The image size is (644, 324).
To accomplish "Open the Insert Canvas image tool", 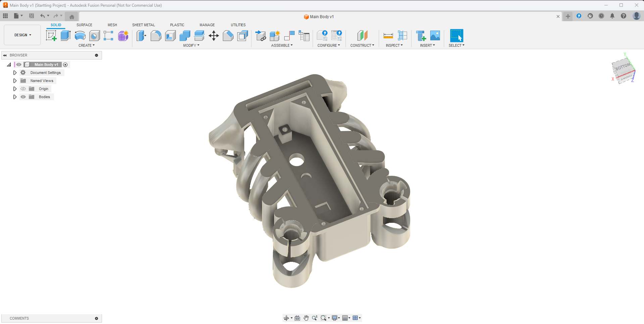I will pos(435,36).
